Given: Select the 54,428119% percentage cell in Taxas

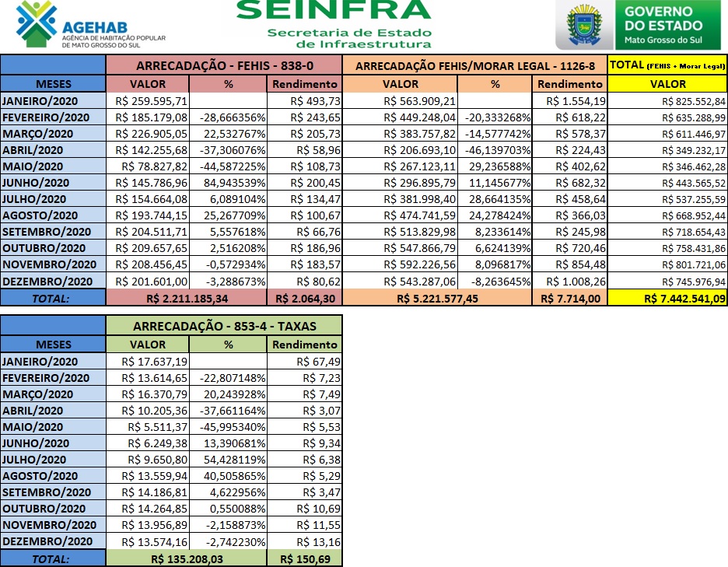Looking at the screenshot, I should click(228, 459).
